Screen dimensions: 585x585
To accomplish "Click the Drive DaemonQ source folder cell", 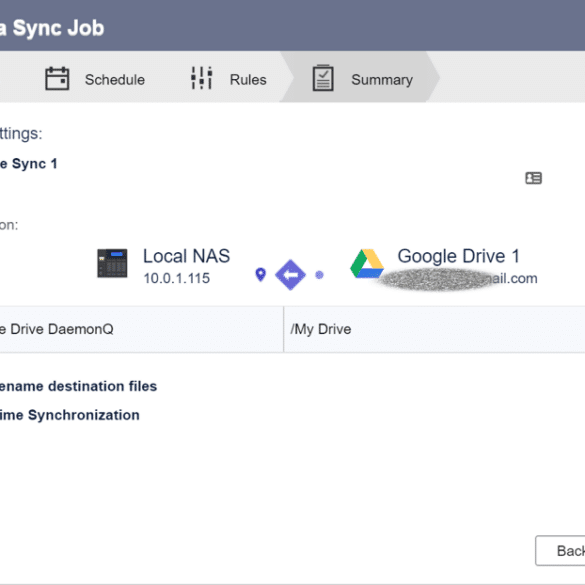I will point(141,329).
